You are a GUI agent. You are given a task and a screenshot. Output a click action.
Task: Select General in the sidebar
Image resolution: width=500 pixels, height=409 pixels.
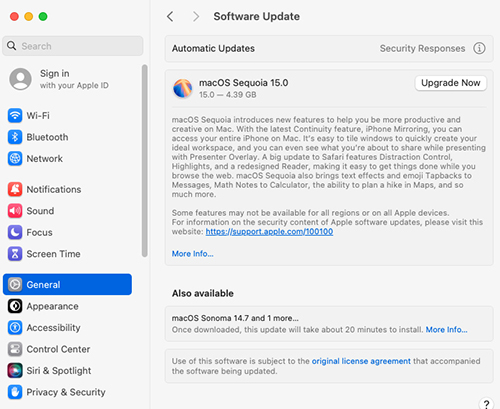[67, 285]
